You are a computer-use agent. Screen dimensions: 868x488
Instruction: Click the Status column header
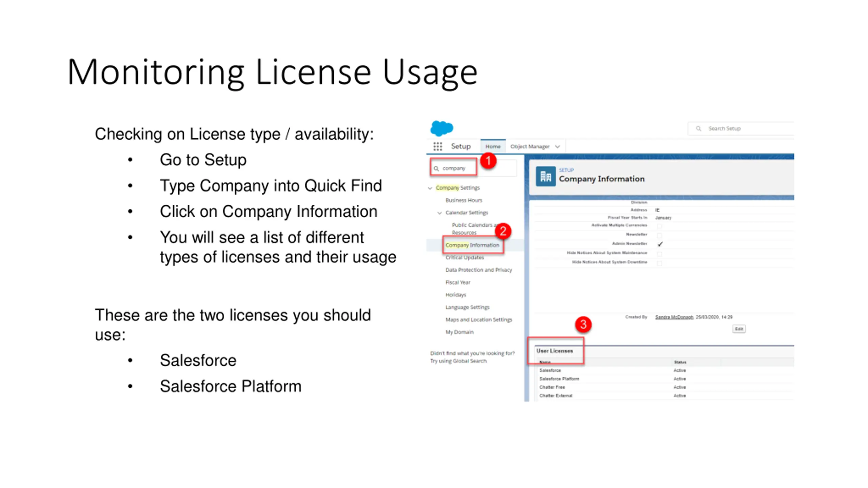680,362
